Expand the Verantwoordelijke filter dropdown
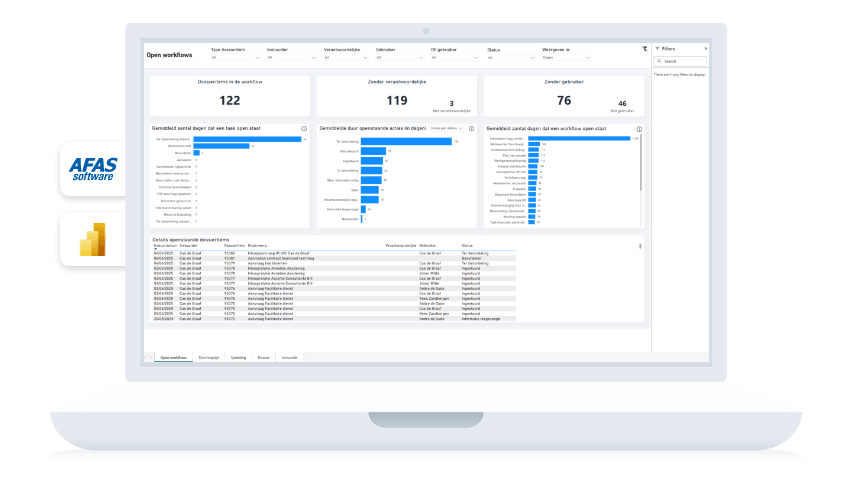This screenshot has width=850, height=483. [345, 57]
